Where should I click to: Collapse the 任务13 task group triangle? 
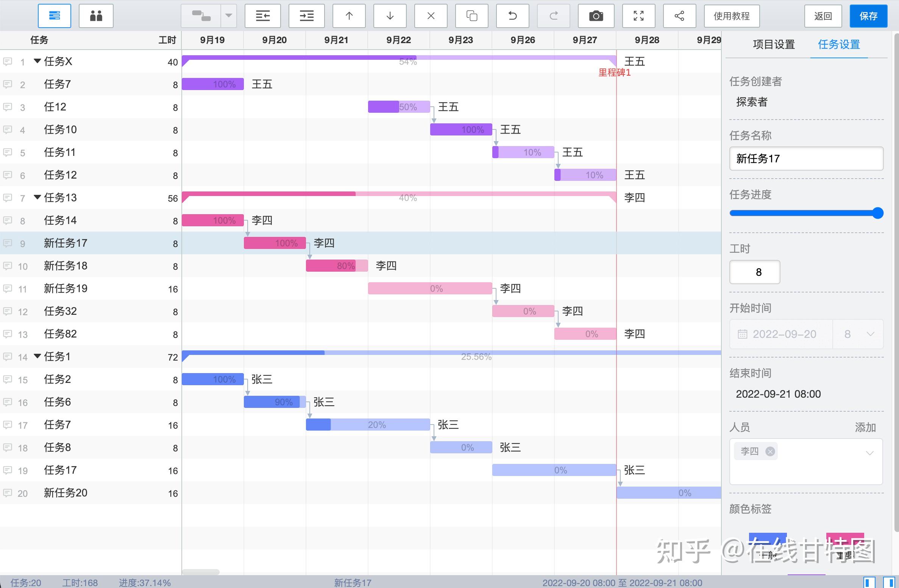(x=37, y=197)
